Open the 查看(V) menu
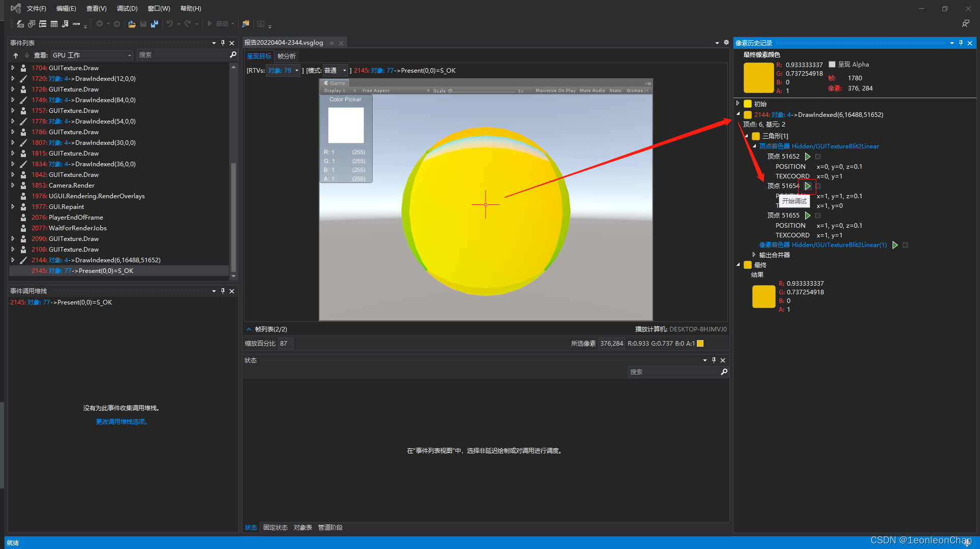 (x=97, y=9)
